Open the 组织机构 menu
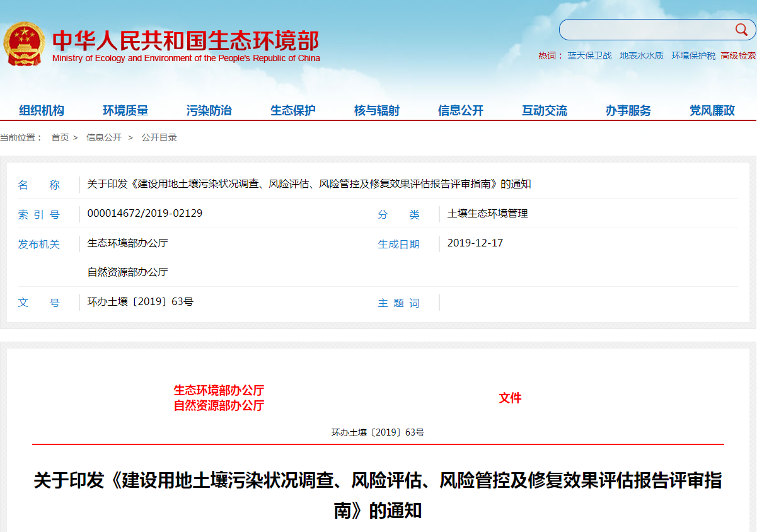757x532 pixels. point(42,110)
